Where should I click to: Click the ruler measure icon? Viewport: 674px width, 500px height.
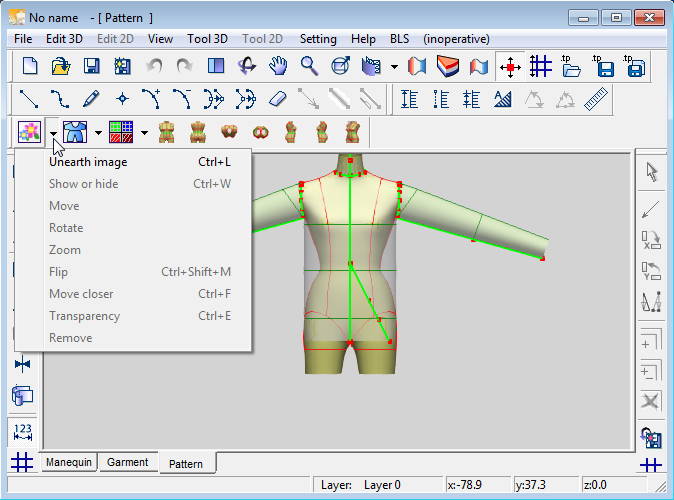pos(596,99)
